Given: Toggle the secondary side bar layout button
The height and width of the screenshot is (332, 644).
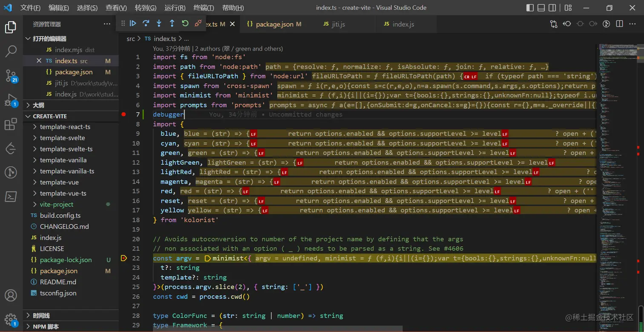Looking at the screenshot, I should [x=552, y=8].
